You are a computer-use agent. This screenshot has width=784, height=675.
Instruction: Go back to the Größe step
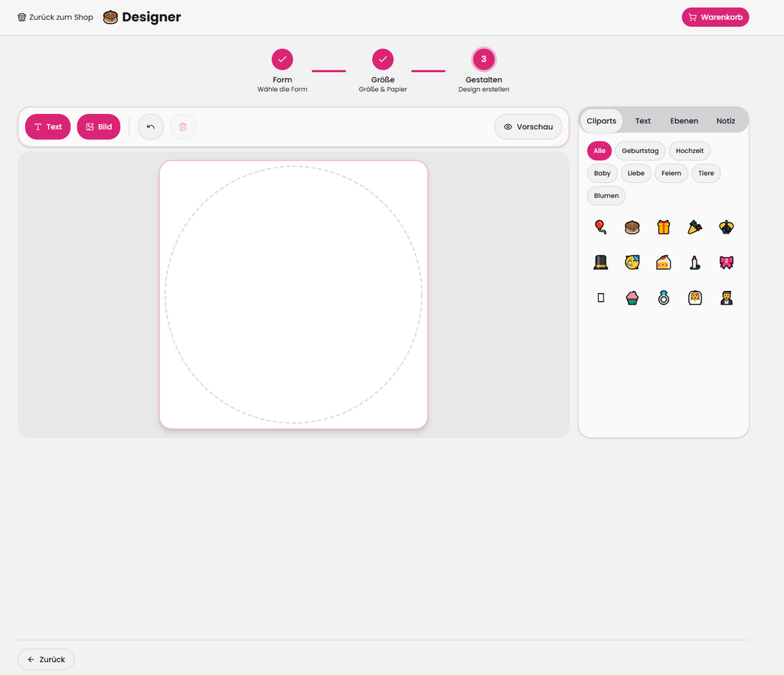click(x=383, y=60)
